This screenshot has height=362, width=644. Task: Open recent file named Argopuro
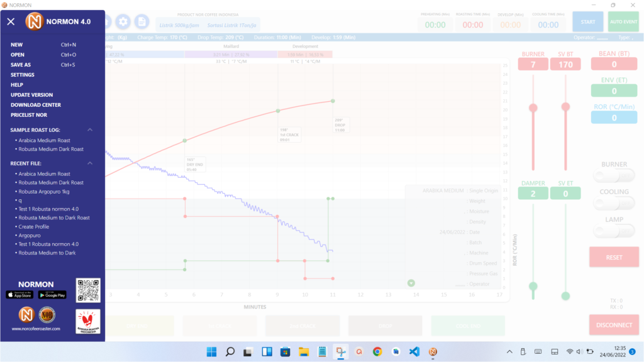point(30,236)
